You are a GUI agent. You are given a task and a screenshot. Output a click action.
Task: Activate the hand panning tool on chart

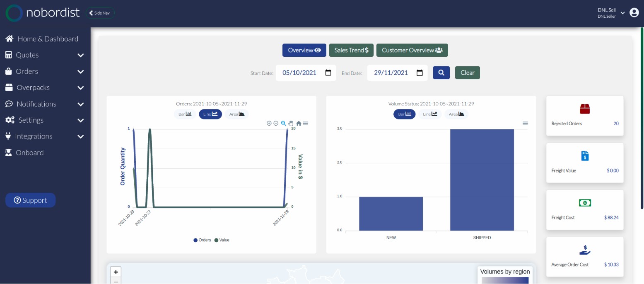[291, 123]
